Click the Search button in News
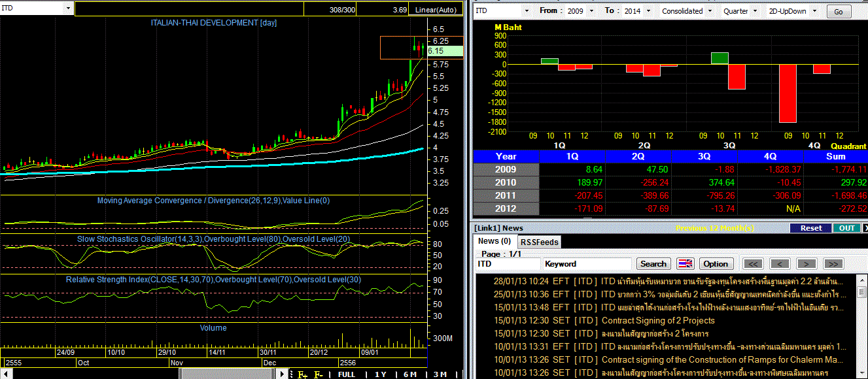 point(653,264)
